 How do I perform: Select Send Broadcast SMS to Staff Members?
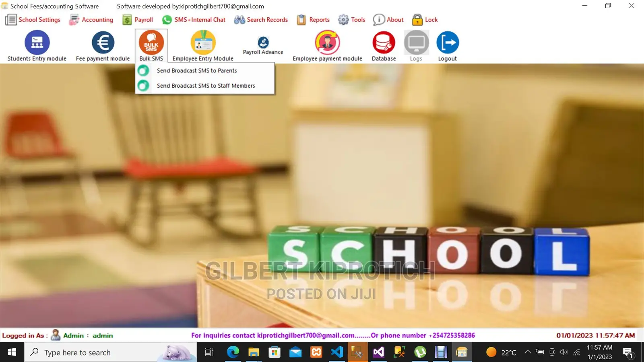(205, 86)
